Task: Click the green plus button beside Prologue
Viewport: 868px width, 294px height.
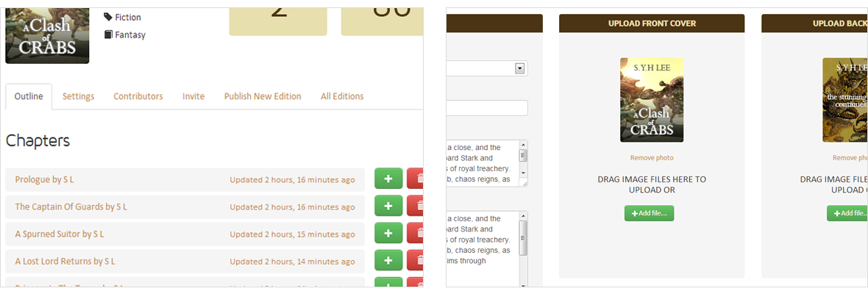Action: 388,179
